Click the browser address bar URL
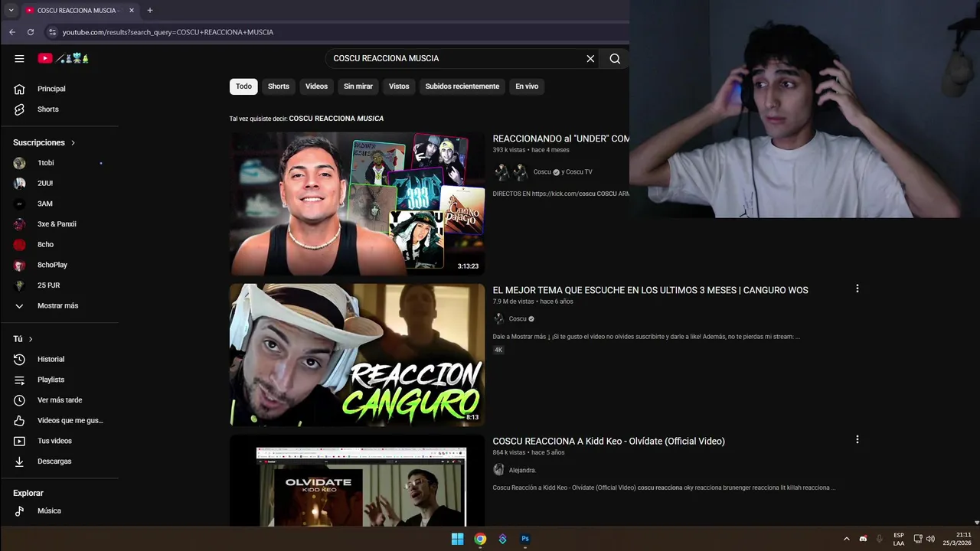980x551 pixels. [168, 32]
